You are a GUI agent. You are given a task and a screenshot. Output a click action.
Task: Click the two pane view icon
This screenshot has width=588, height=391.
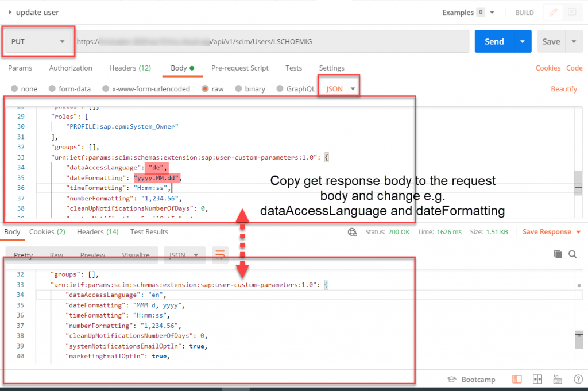pos(537,380)
